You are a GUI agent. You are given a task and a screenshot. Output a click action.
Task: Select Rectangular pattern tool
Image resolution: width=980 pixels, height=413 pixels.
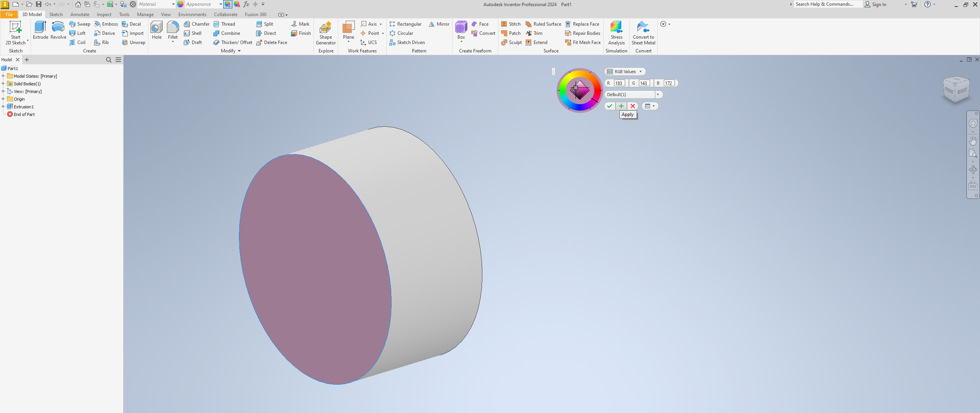405,24
